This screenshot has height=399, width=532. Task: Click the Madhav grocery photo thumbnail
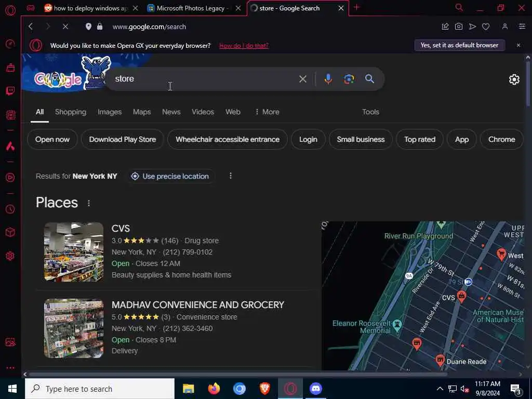coord(74,328)
